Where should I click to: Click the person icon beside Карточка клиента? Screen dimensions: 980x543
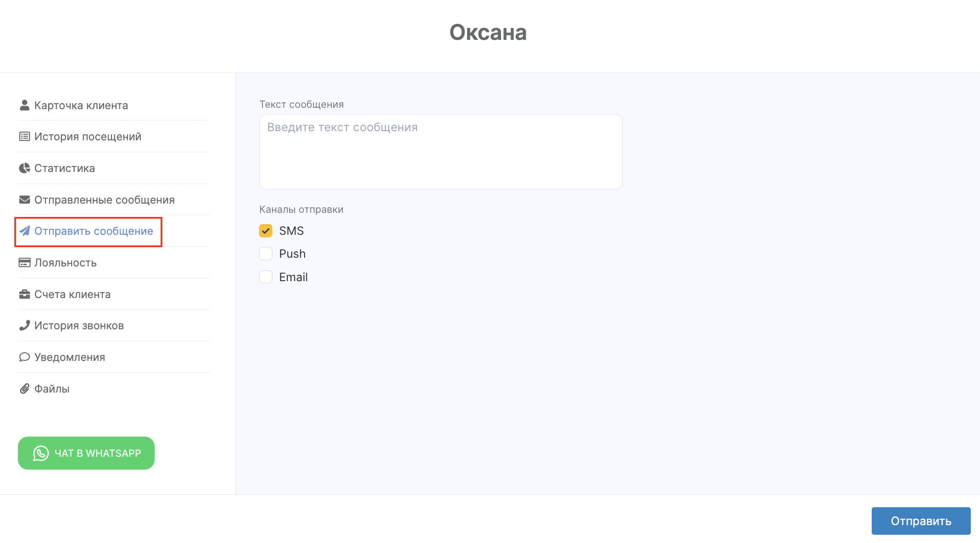tap(24, 105)
